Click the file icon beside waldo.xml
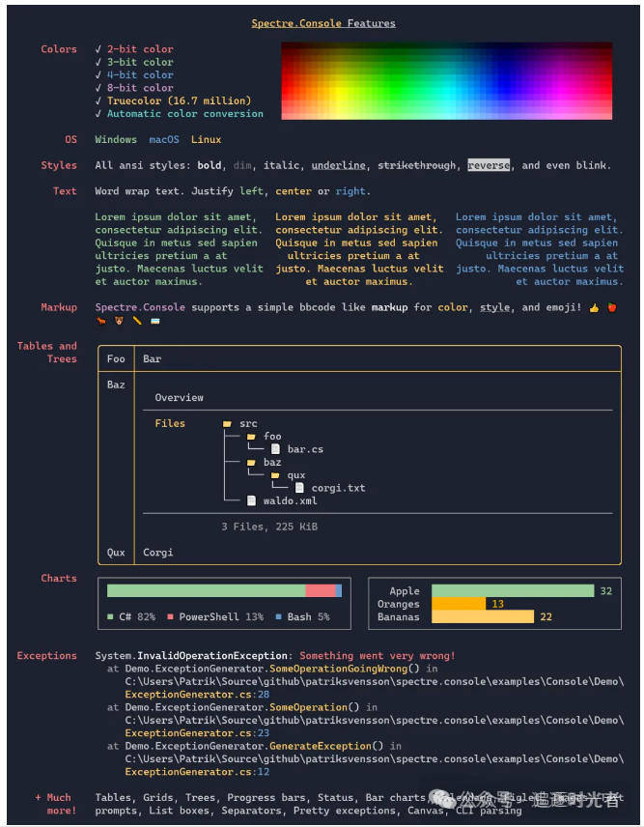Viewport: 644px width, 827px height. (251, 500)
